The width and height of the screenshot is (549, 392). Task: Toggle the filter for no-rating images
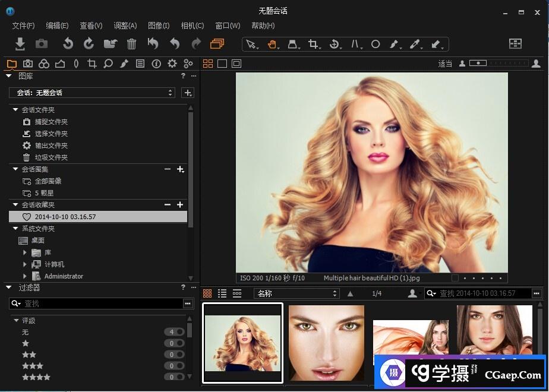point(174,332)
